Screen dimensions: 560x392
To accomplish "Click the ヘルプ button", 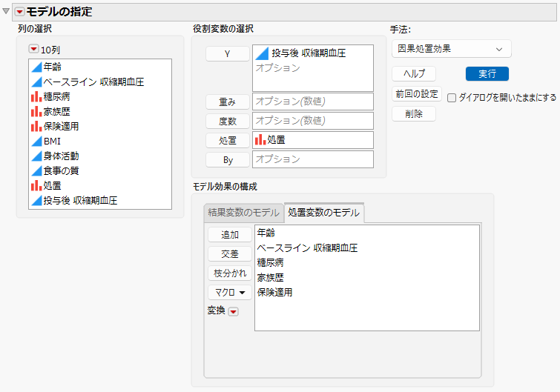I will [x=414, y=74].
